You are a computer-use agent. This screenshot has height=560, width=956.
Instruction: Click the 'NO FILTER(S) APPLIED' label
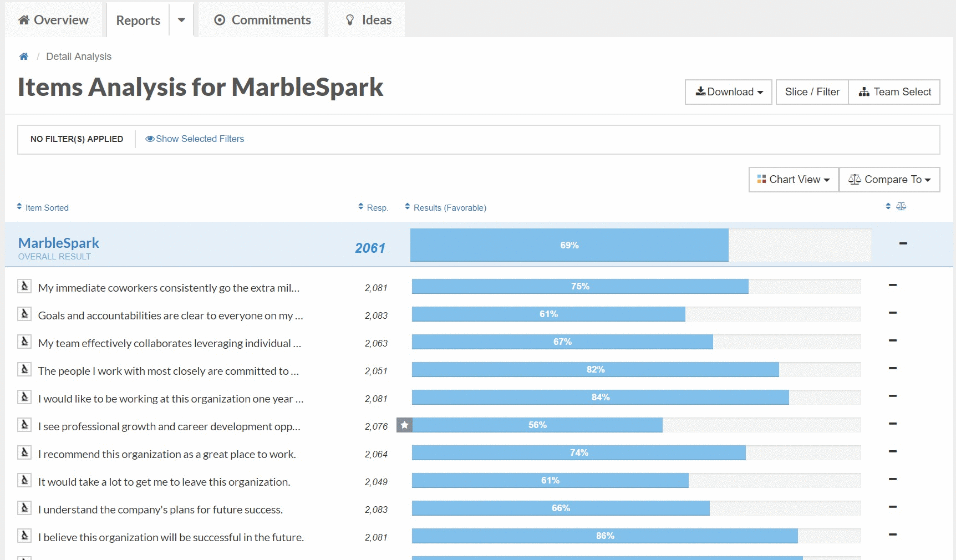pos(77,139)
